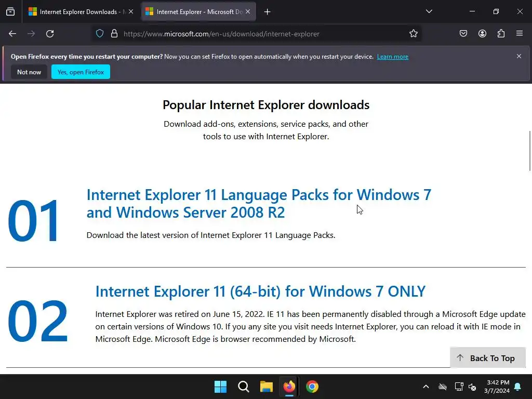
Task: Open IE 11 Language Packs download link
Action: (259, 204)
